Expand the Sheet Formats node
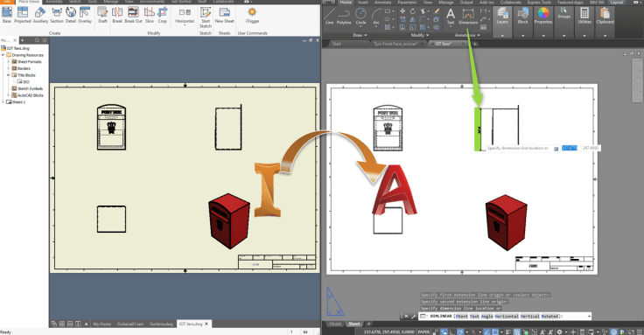The width and height of the screenshot is (644, 335). tap(8, 61)
